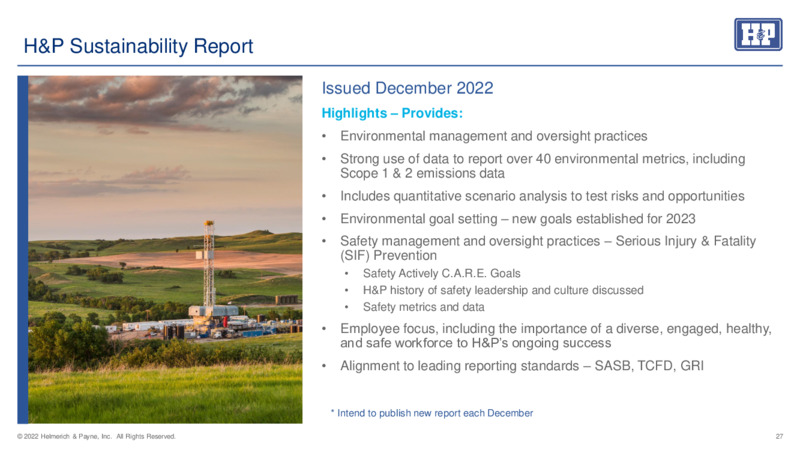The height and width of the screenshot is (450, 800).
Task: Click the 'Strong use of data to report' bullet
Action: click(542, 166)
